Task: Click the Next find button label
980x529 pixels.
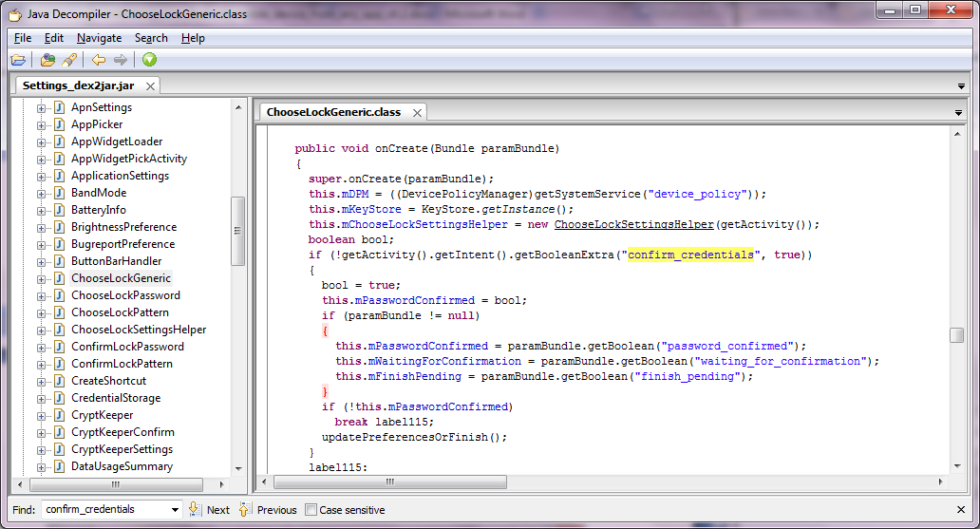Action: [x=218, y=510]
